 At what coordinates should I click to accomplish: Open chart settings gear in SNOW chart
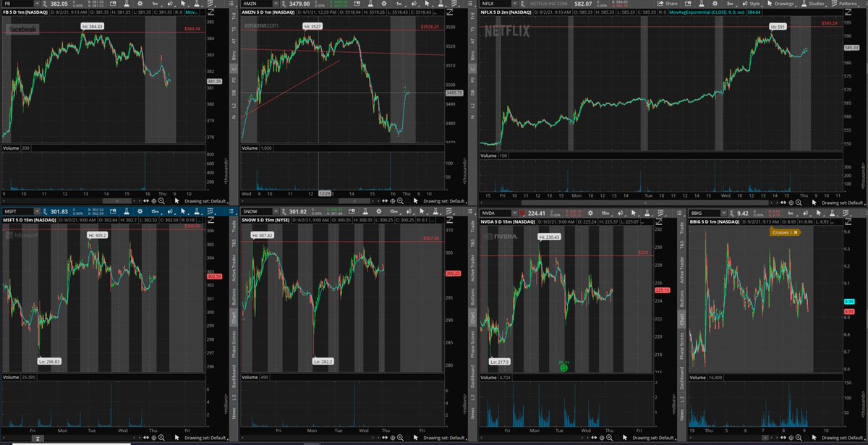point(380,211)
